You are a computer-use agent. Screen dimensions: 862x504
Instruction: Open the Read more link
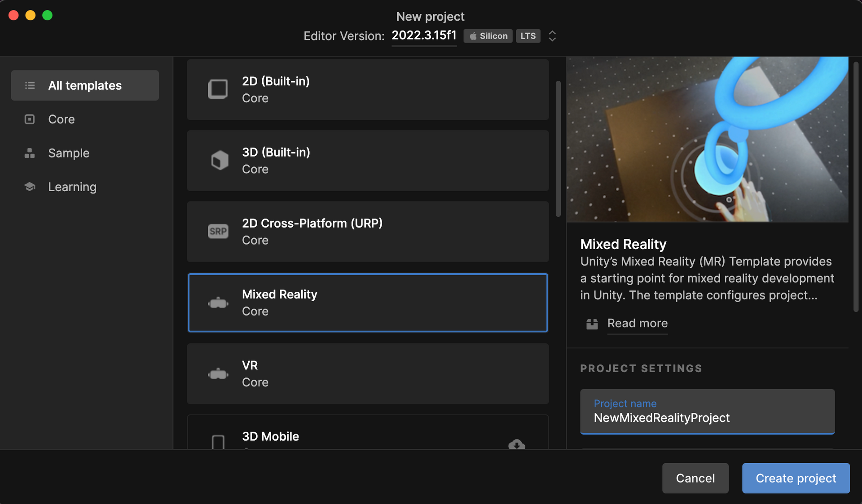637,323
